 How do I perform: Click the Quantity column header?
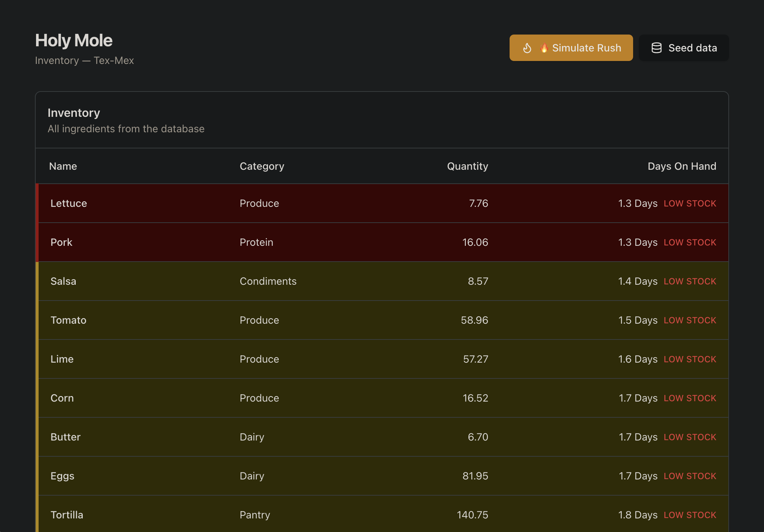467,166
